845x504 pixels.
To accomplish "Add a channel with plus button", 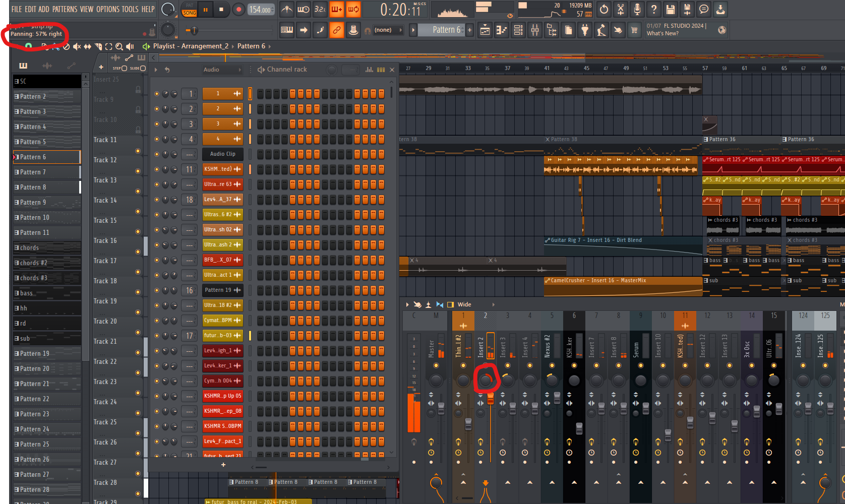I will click(223, 465).
